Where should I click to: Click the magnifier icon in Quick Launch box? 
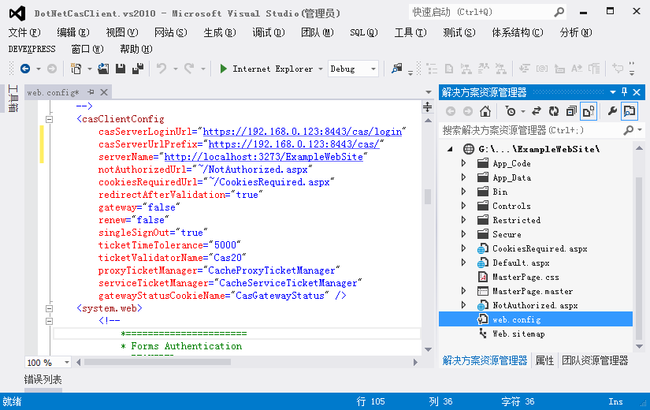559,12
